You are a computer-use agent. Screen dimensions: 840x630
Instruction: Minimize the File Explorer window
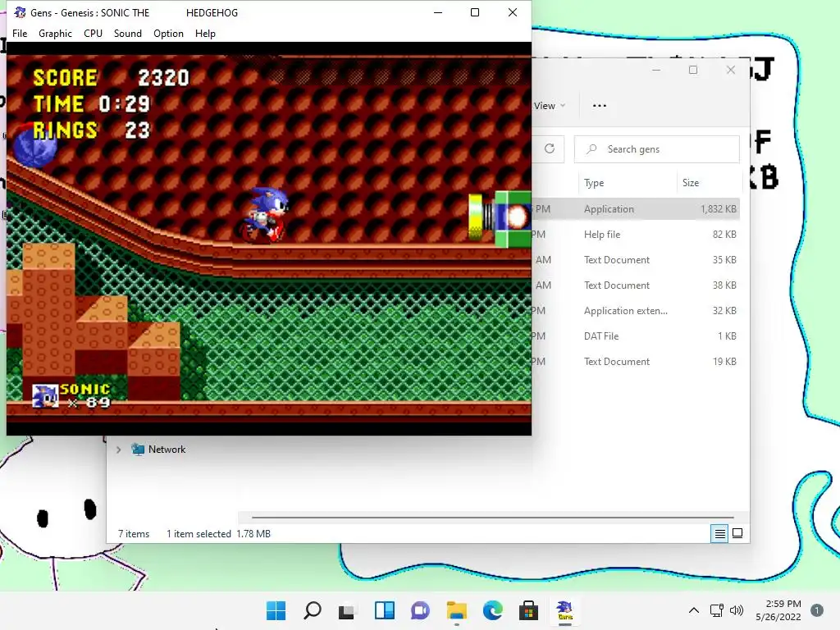656,70
